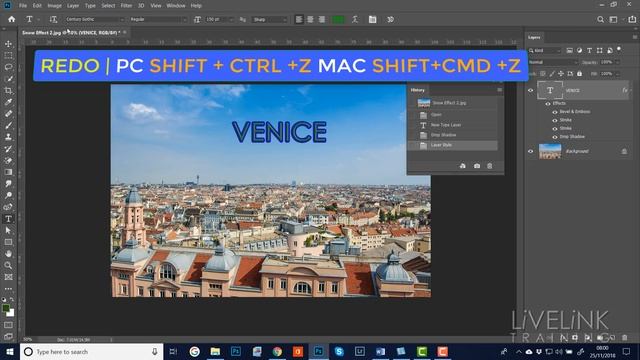Select the Eyedropper tool

pyautogui.click(x=8, y=102)
